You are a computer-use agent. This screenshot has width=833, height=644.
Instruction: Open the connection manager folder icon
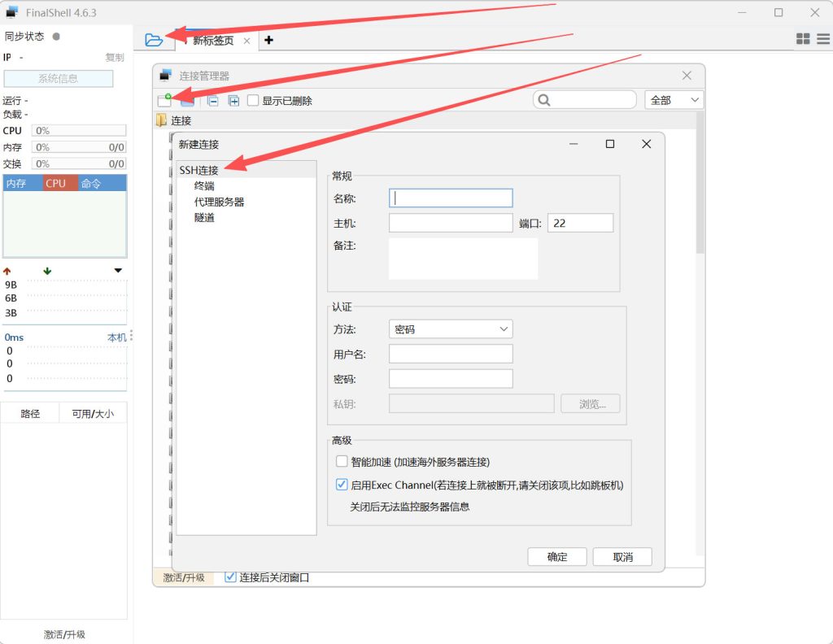[154, 39]
